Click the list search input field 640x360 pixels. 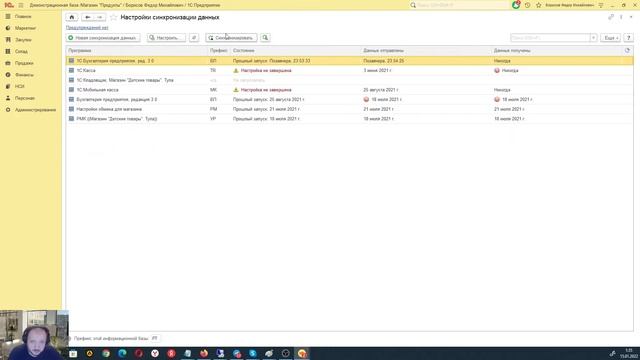pyautogui.click(x=550, y=38)
